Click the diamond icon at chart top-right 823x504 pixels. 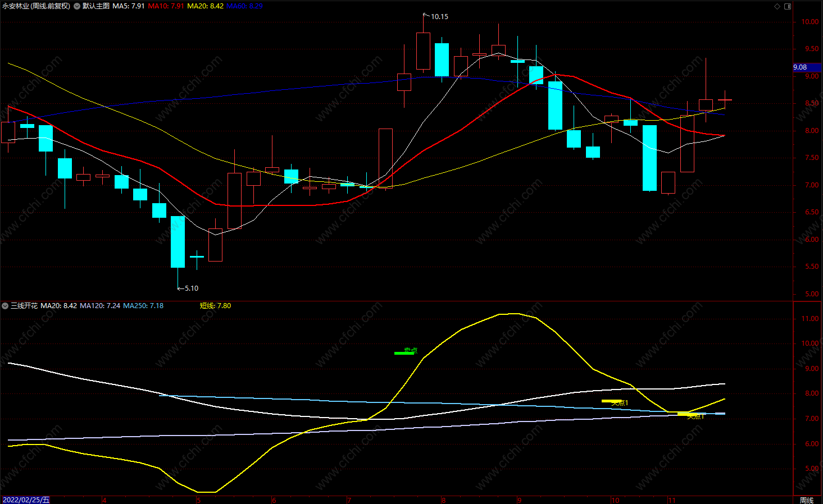point(777,6)
